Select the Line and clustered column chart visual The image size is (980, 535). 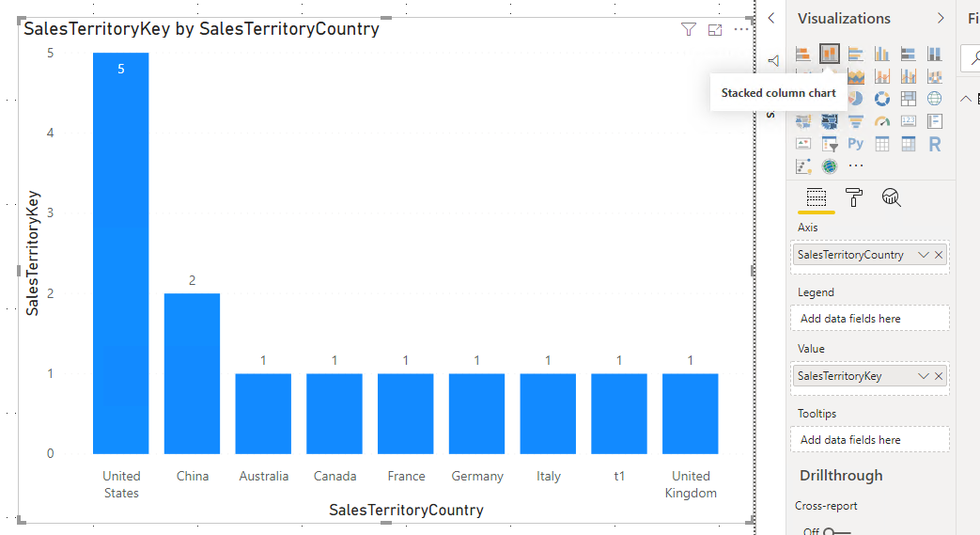point(909,76)
